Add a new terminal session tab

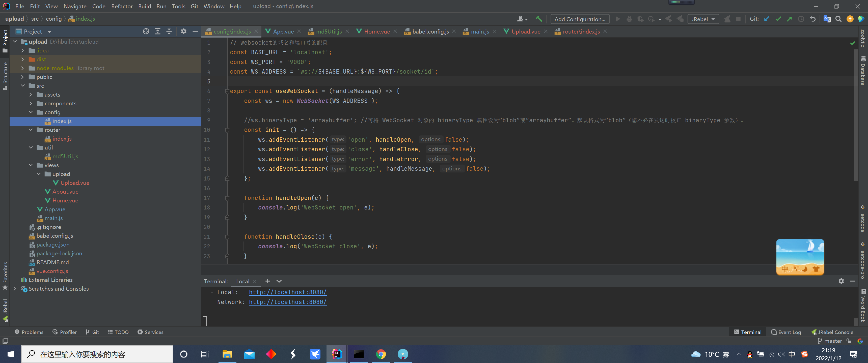(x=267, y=281)
